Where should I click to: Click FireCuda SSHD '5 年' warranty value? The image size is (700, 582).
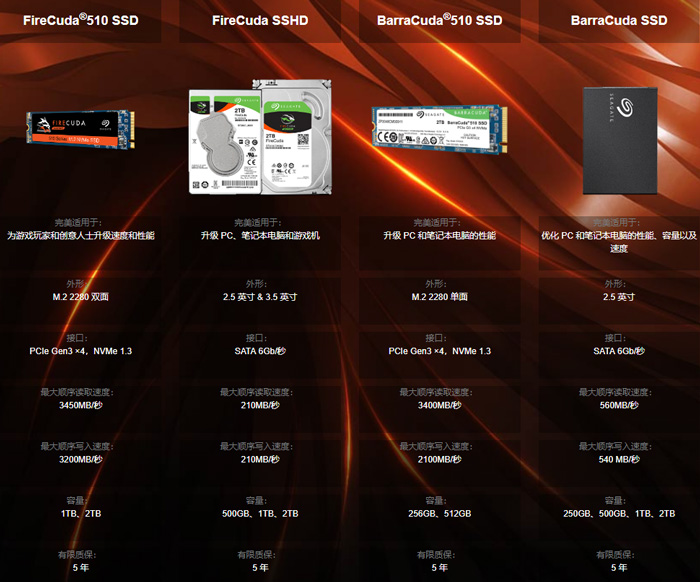point(260,568)
